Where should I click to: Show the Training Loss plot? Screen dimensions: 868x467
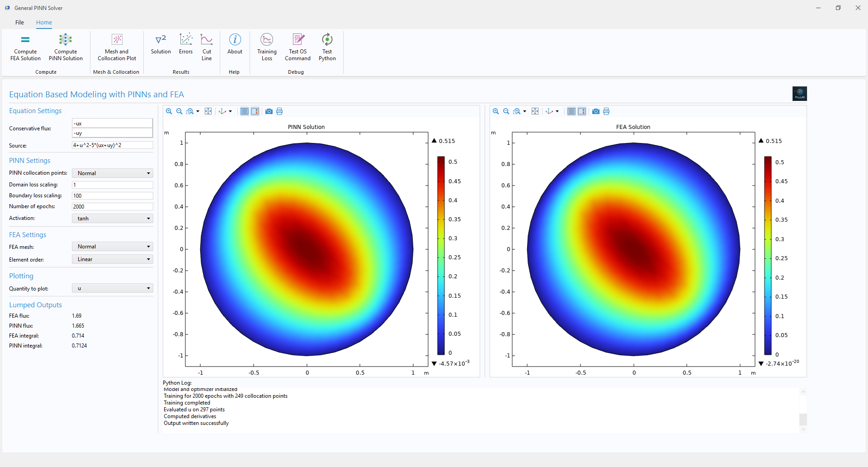pyautogui.click(x=267, y=47)
